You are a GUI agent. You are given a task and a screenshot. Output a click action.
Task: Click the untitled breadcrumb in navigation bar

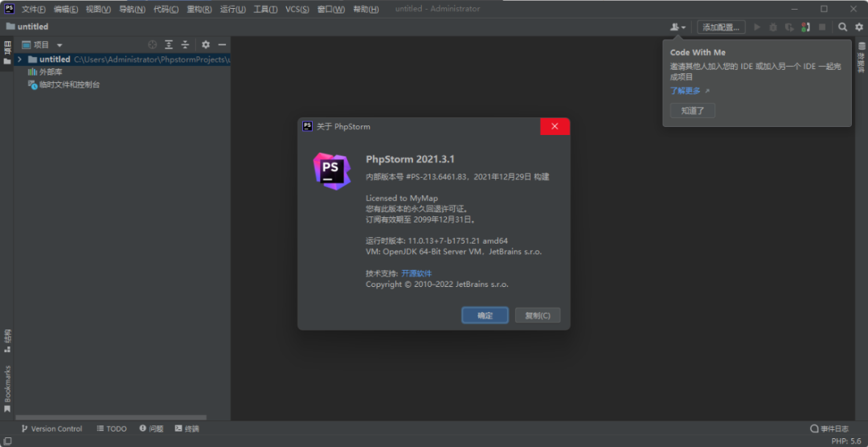27,27
